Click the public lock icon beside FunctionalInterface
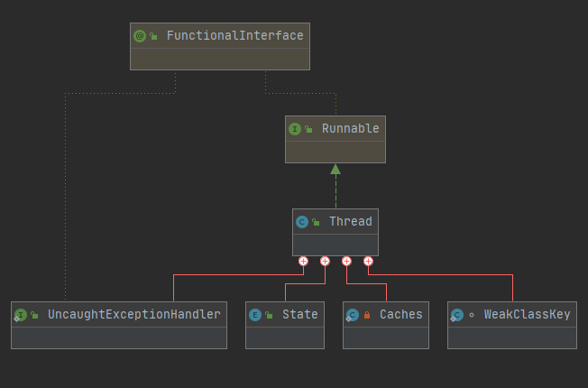This screenshot has width=588, height=388. 153,36
